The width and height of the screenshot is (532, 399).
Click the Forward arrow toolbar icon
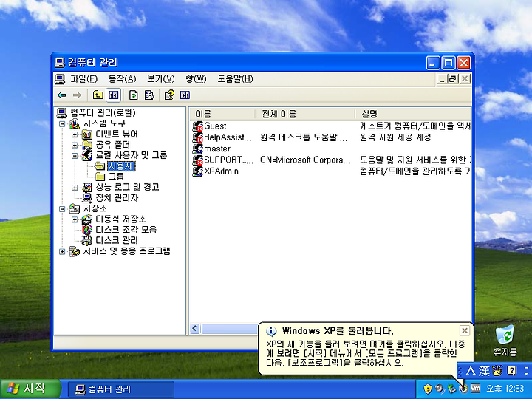tap(78, 95)
